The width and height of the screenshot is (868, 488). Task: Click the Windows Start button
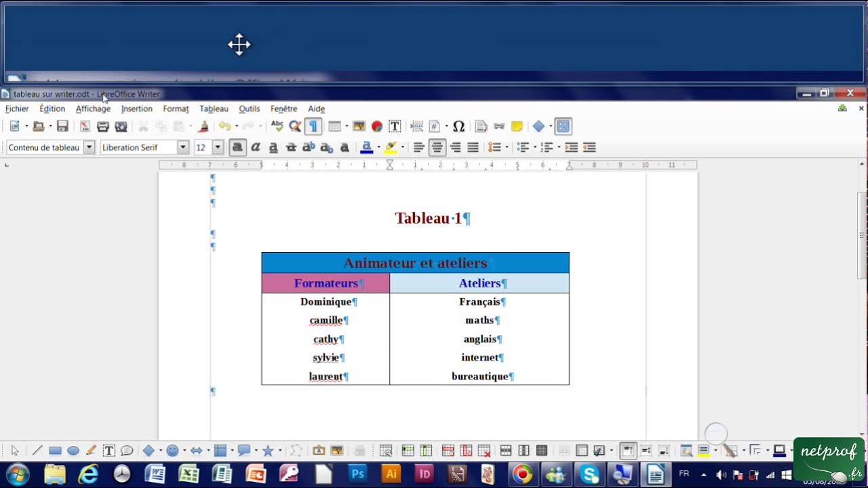coord(18,474)
